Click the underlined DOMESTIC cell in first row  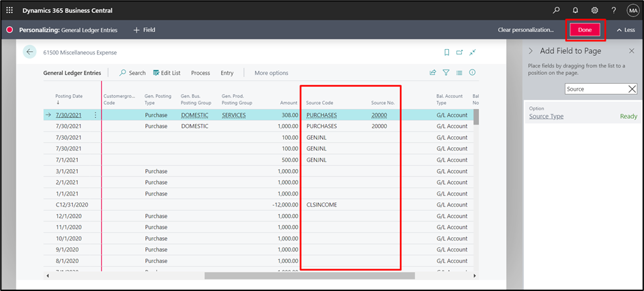point(194,115)
